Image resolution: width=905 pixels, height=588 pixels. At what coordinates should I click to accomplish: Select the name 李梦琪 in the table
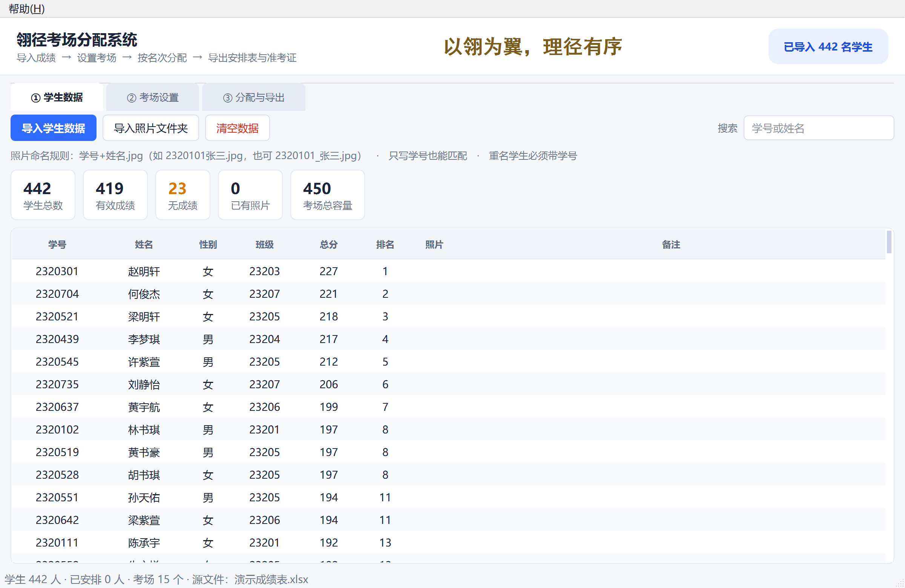144,340
